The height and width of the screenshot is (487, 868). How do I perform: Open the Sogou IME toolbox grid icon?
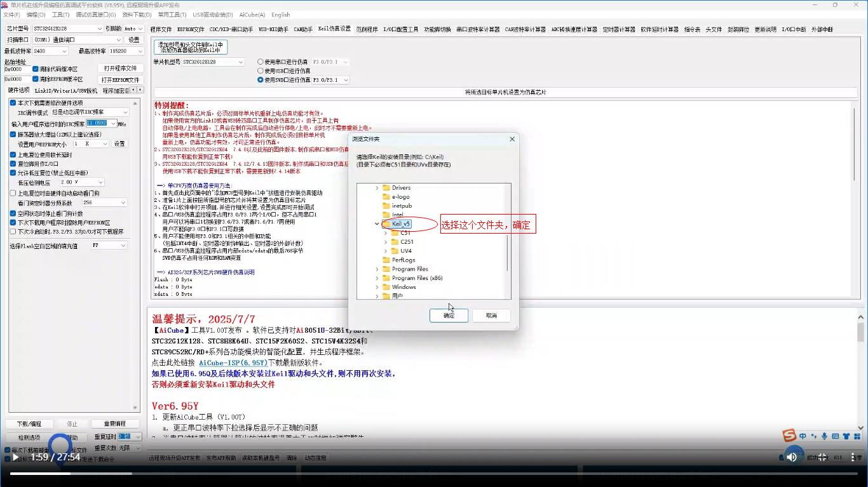(x=858, y=436)
